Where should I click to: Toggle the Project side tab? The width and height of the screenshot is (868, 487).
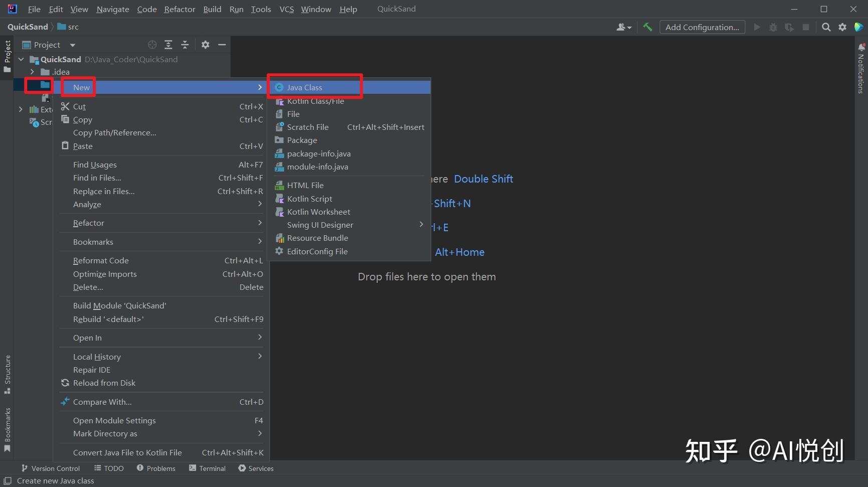(x=8, y=56)
